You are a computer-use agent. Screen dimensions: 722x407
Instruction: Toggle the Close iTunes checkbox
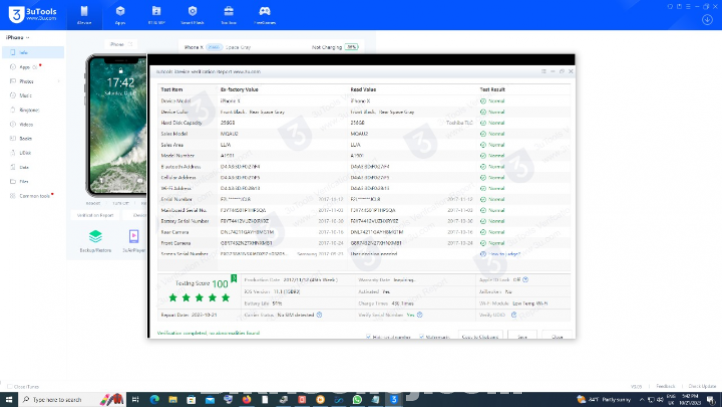tap(10, 387)
